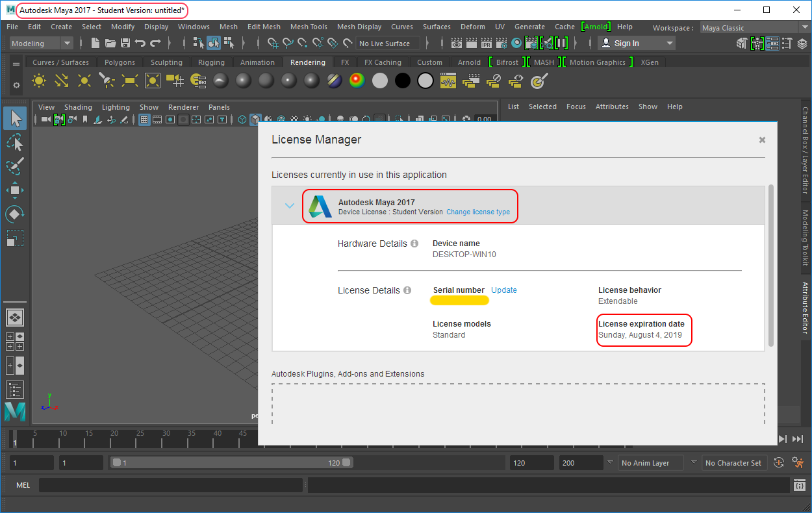812x513 pixels.
Task: Switch to four-view layout in toolbox
Action: (x=15, y=342)
